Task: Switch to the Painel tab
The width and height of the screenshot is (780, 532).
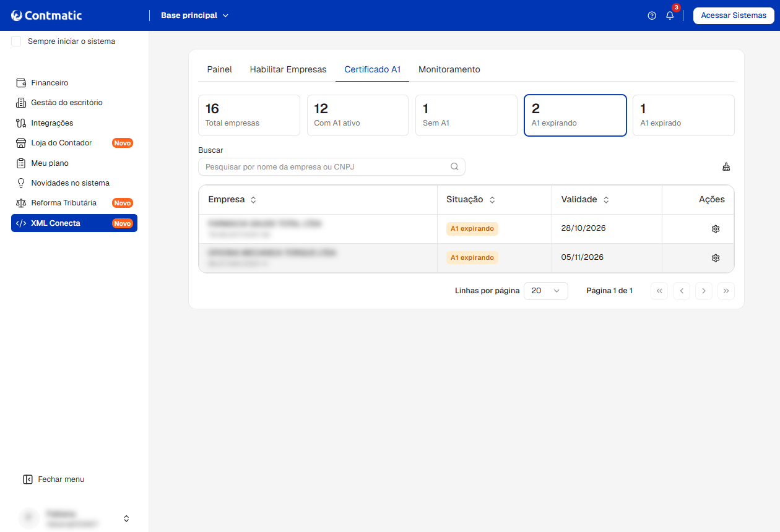Action: point(220,69)
